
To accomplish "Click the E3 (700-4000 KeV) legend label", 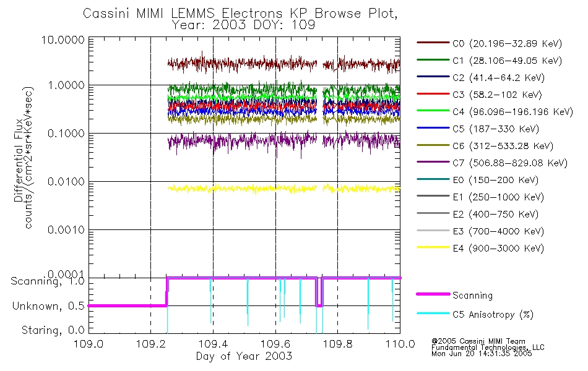I will [498, 231].
